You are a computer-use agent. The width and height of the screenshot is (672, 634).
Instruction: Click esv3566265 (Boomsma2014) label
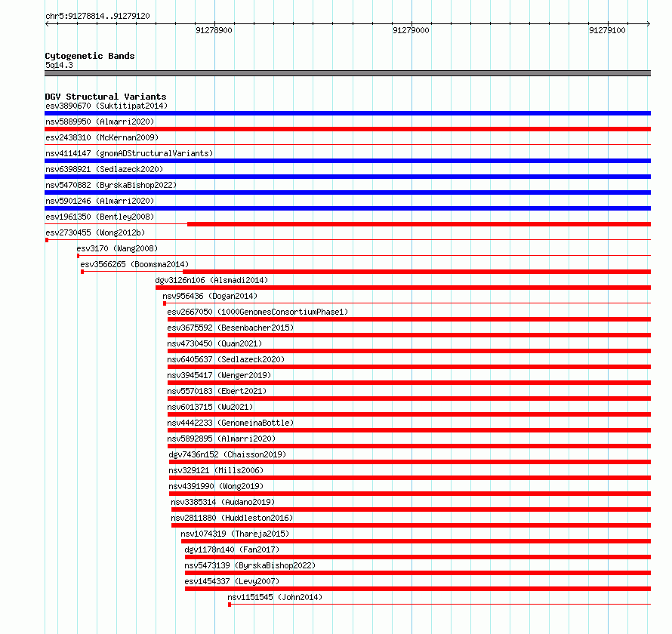(x=134, y=264)
